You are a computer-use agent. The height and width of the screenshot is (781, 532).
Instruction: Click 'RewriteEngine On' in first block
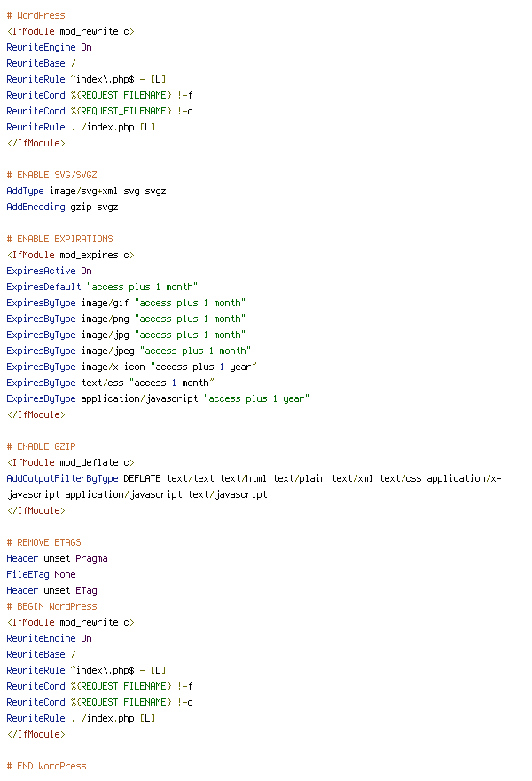[x=50, y=47]
